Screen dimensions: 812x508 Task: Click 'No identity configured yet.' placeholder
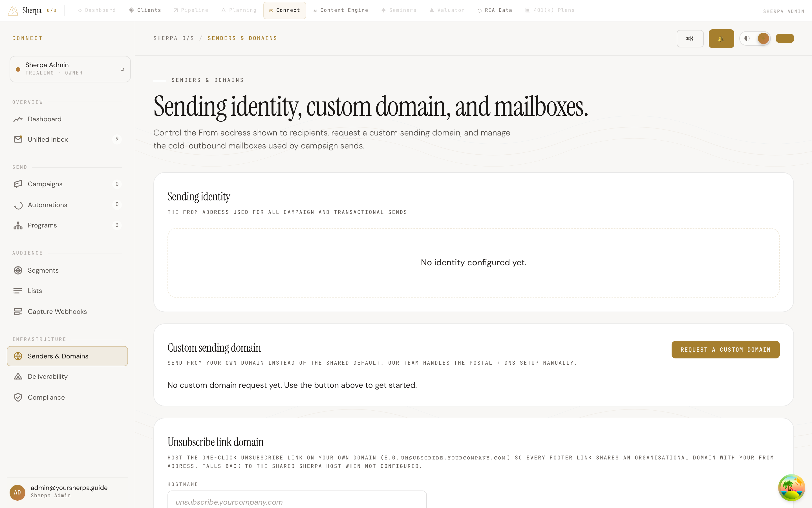click(473, 262)
